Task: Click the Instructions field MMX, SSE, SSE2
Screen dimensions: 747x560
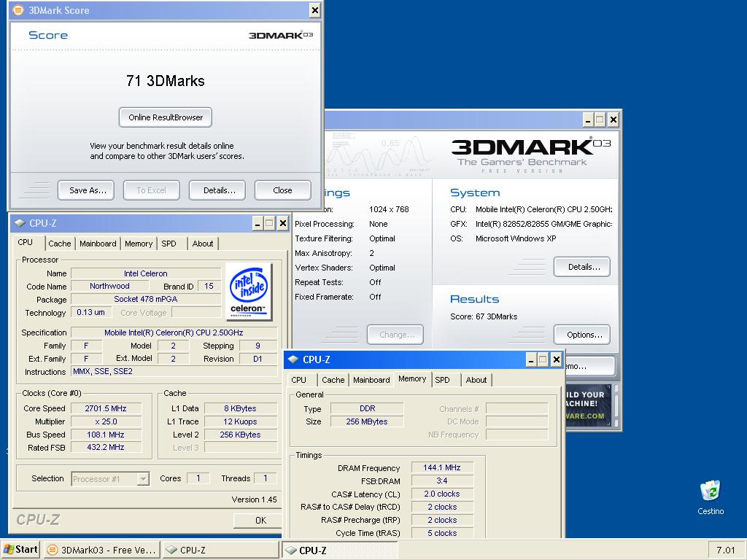Action: click(174, 371)
